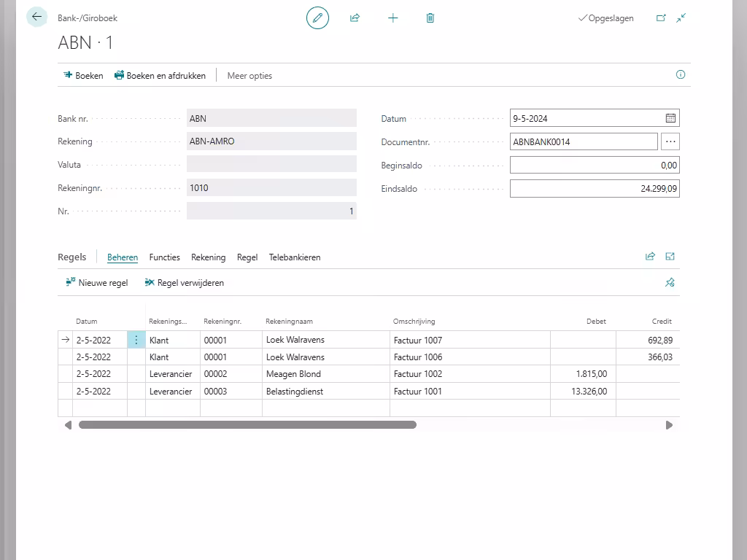
Task: Open the Telebankieren menu
Action: tap(295, 257)
